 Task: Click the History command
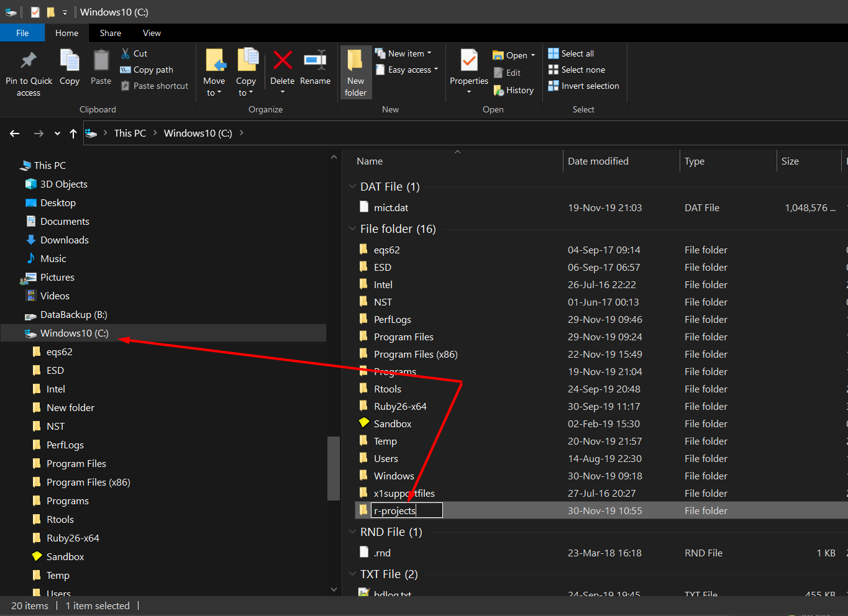click(x=513, y=90)
